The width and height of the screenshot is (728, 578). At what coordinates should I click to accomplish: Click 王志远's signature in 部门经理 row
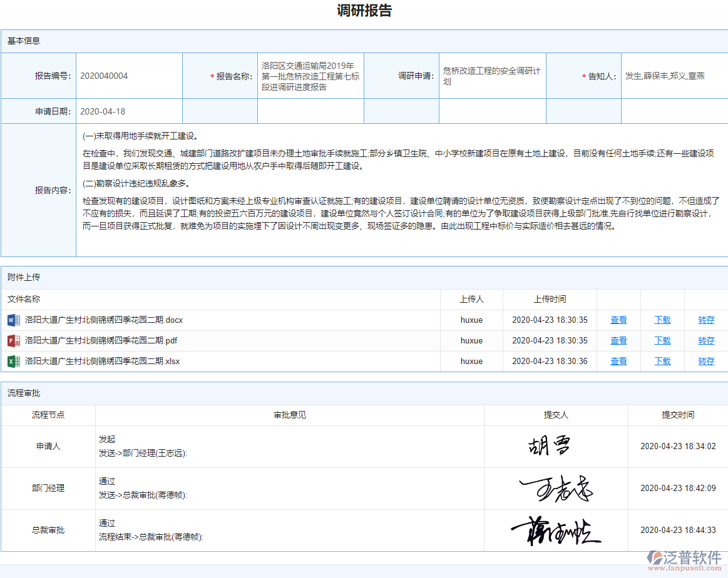pyautogui.click(x=555, y=489)
